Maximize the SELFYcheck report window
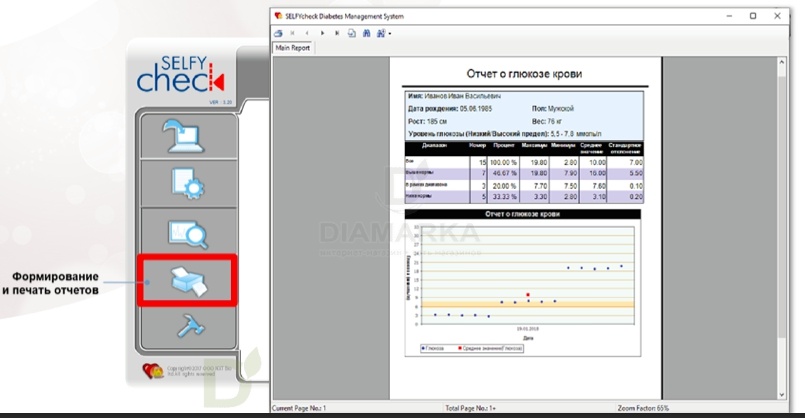The image size is (805, 418). pyautogui.click(x=754, y=17)
